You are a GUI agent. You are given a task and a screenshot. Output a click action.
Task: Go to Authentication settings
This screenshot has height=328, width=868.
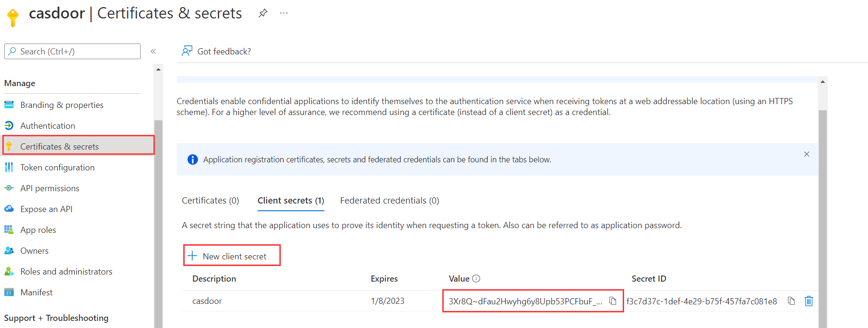click(47, 125)
